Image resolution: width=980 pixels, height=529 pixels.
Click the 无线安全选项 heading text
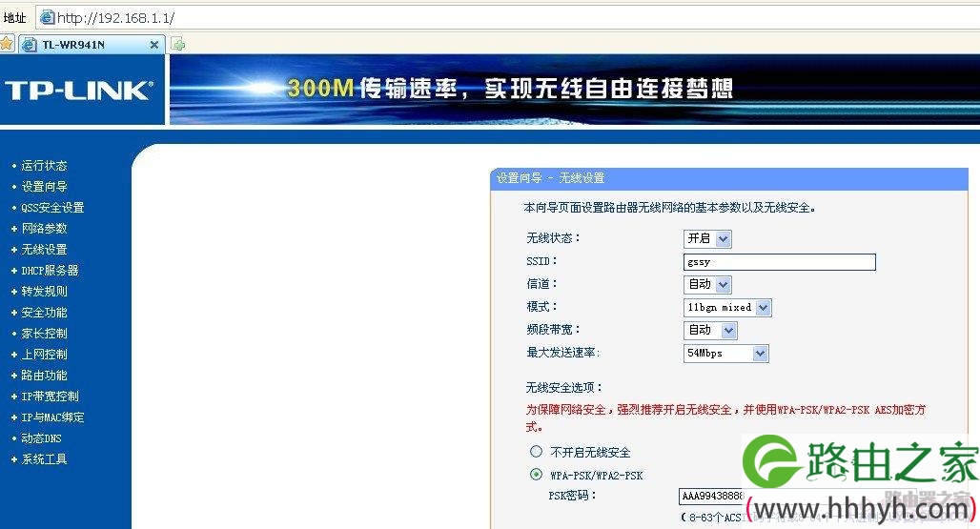(563, 388)
